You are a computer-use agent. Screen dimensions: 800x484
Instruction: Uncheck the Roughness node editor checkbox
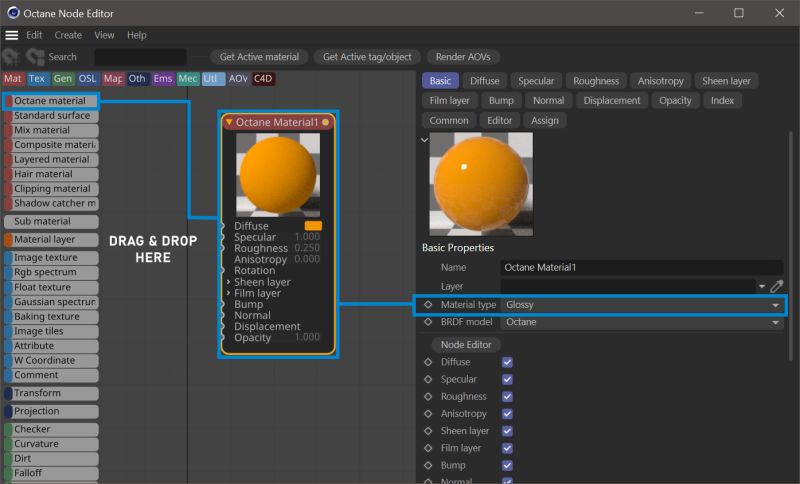[x=507, y=397]
